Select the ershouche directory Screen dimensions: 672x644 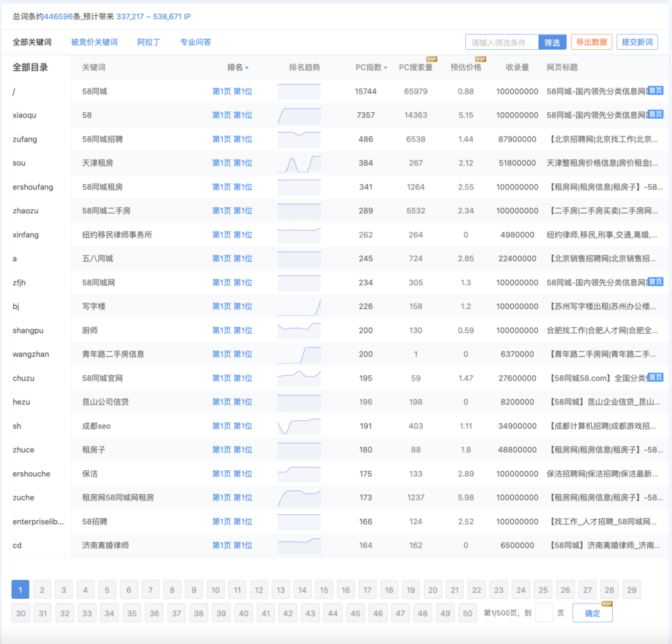point(31,473)
